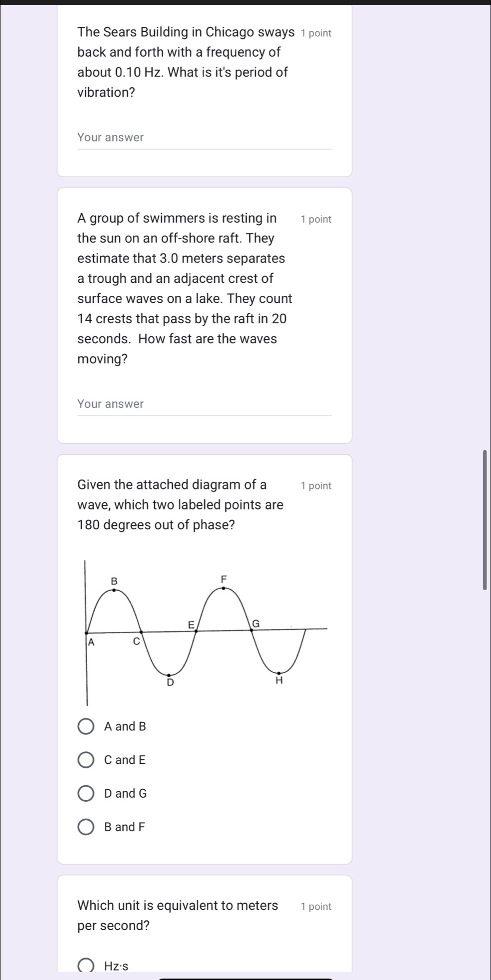Click the Sears Building period answer field
This screenshot has width=491, height=980.
pyautogui.click(x=204, y=138)
